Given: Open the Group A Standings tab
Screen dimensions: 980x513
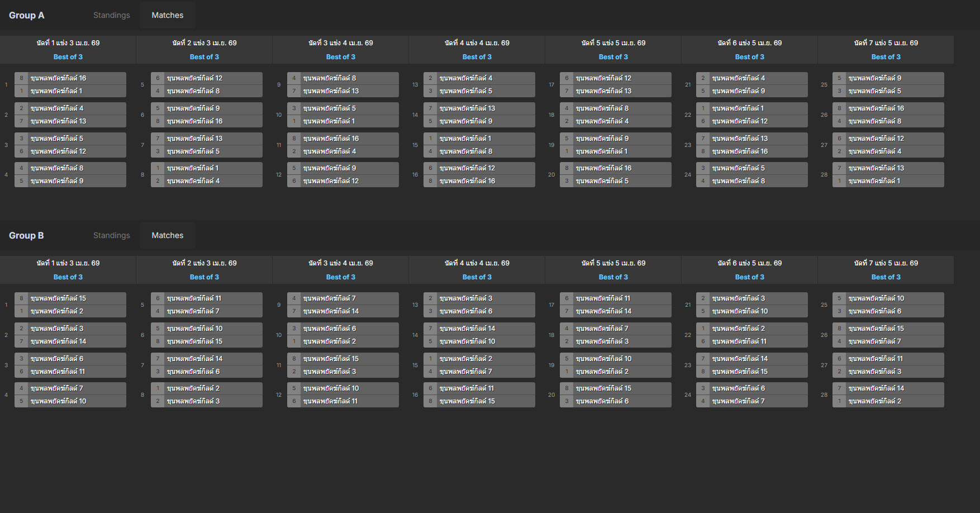Looking at the screenshot, I should click(x=111, y=15).
